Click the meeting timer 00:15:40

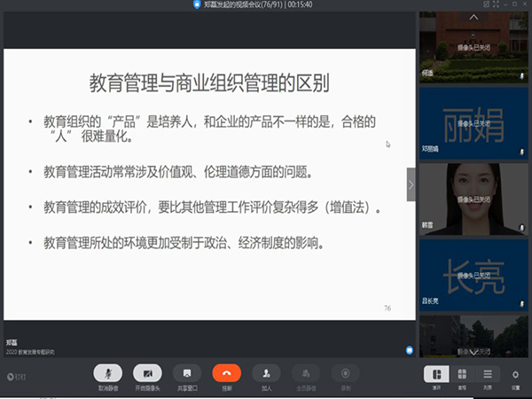pyautogui.click(x=300, y=4)
